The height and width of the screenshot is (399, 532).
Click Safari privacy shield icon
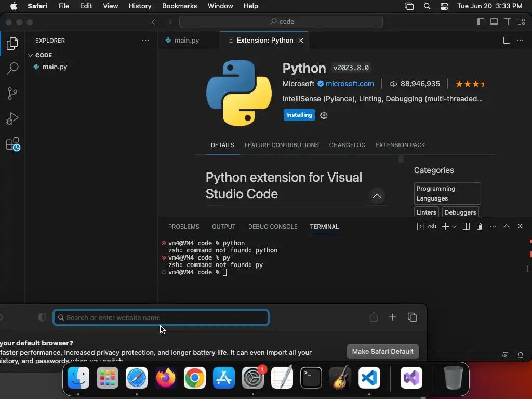(42, 317)
